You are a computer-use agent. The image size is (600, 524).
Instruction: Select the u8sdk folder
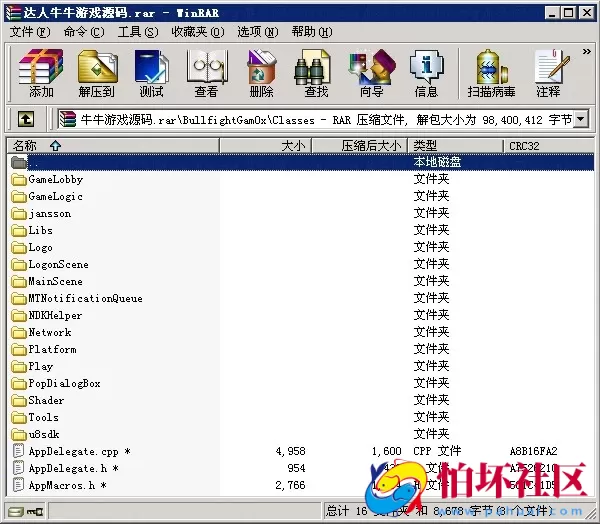[35, 434]
